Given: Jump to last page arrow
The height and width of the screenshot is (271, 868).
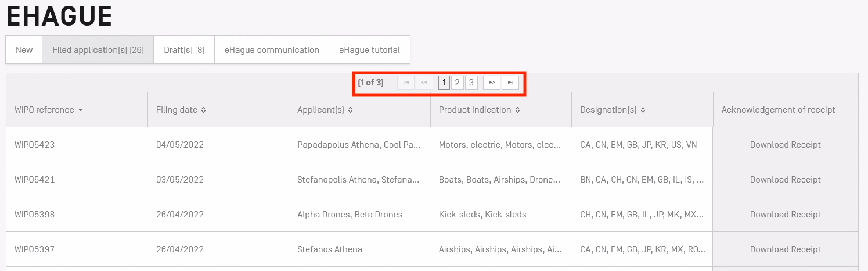Looking at the screenshot, I should tap(510, 83).
